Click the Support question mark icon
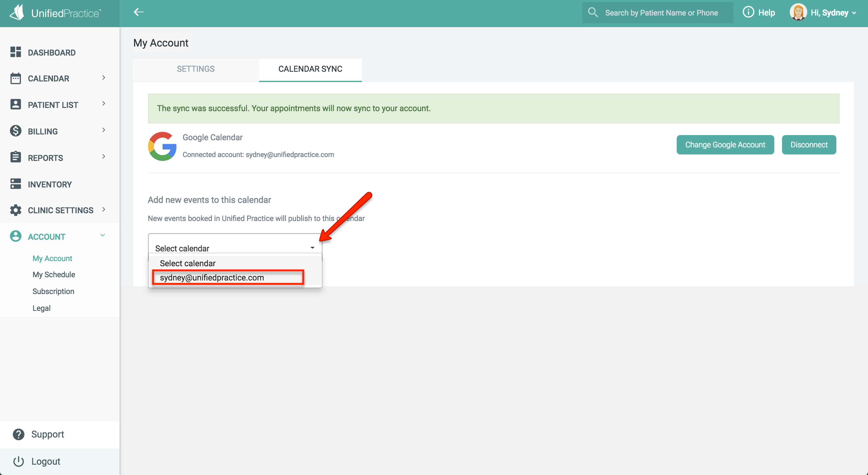This screenshot has width=868, height=475. [18, 434]
